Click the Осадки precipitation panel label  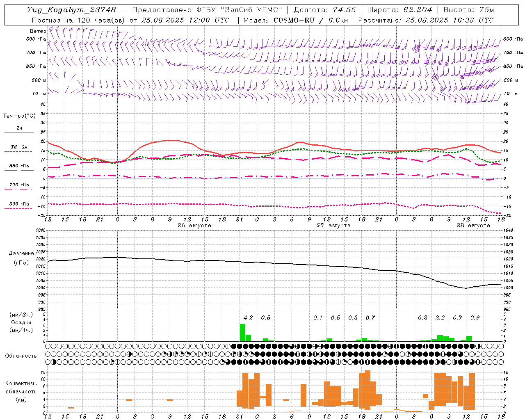pos(21,322)
